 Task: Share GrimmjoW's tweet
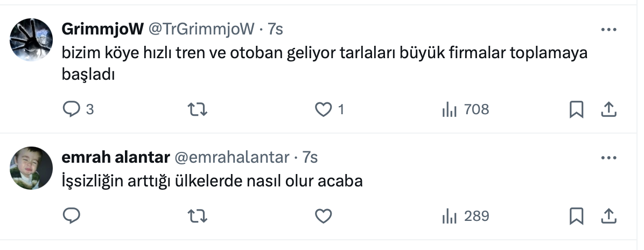click(x=608, y=110)
